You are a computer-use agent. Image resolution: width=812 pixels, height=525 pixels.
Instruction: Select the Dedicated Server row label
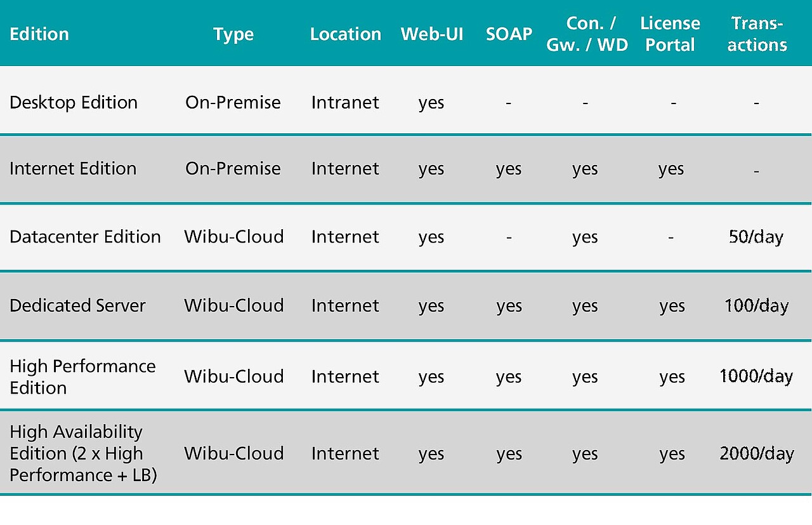(77, 305)
